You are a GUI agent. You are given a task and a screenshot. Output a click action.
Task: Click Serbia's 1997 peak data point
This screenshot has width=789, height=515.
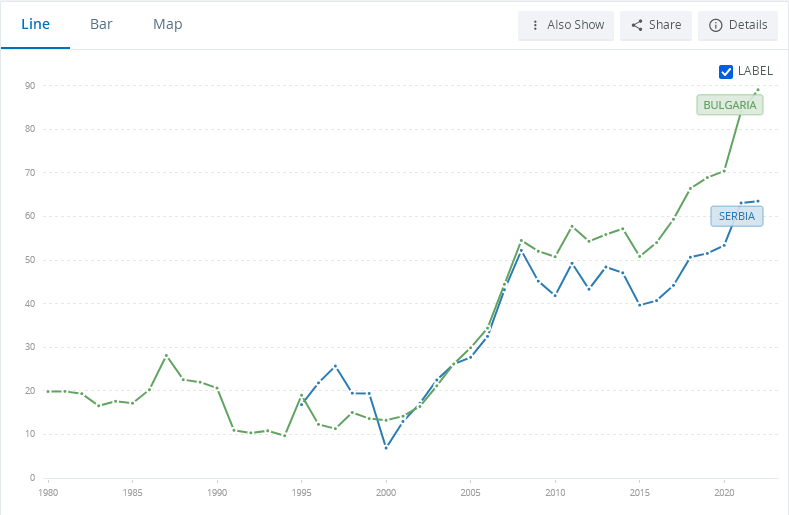[336, 366]
